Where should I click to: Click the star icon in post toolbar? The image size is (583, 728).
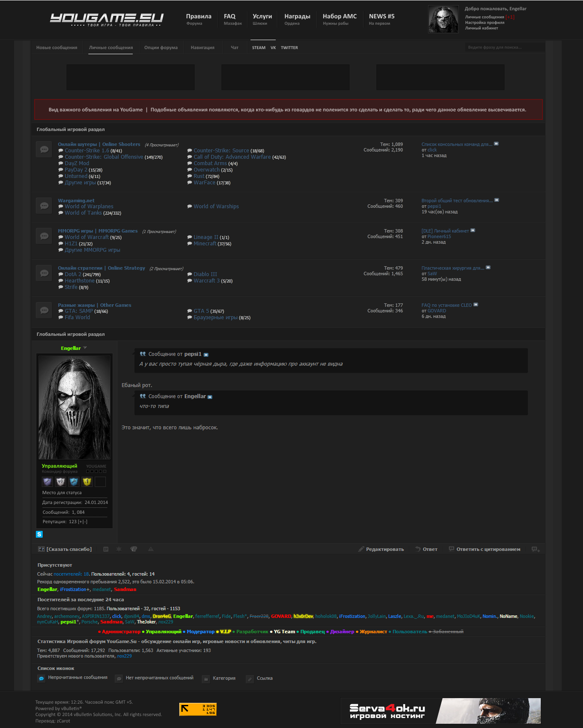[119, 549]
